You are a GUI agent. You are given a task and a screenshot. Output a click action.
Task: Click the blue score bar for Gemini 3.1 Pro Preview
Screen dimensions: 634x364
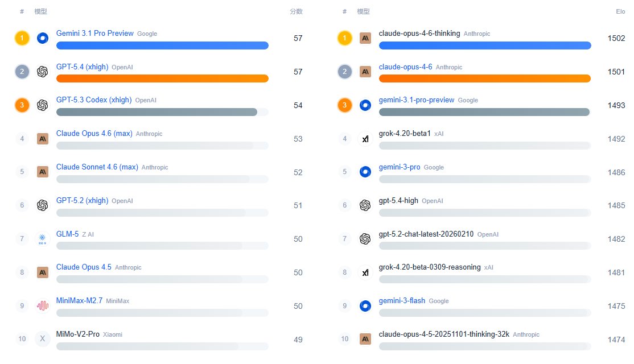click(162, 45)
